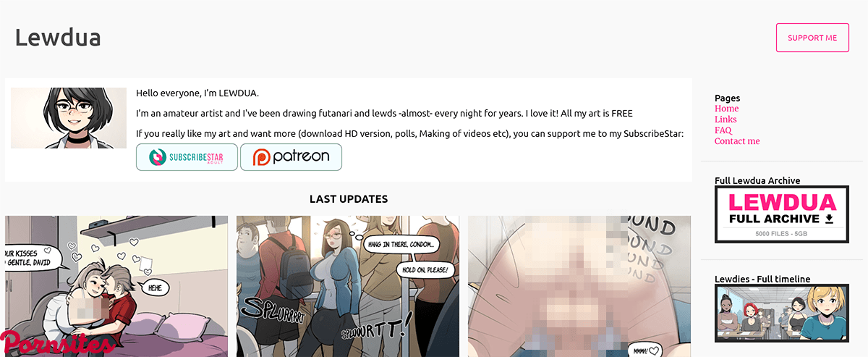Select the Contact me link
The image size is (868, 357).
[737, 141]
